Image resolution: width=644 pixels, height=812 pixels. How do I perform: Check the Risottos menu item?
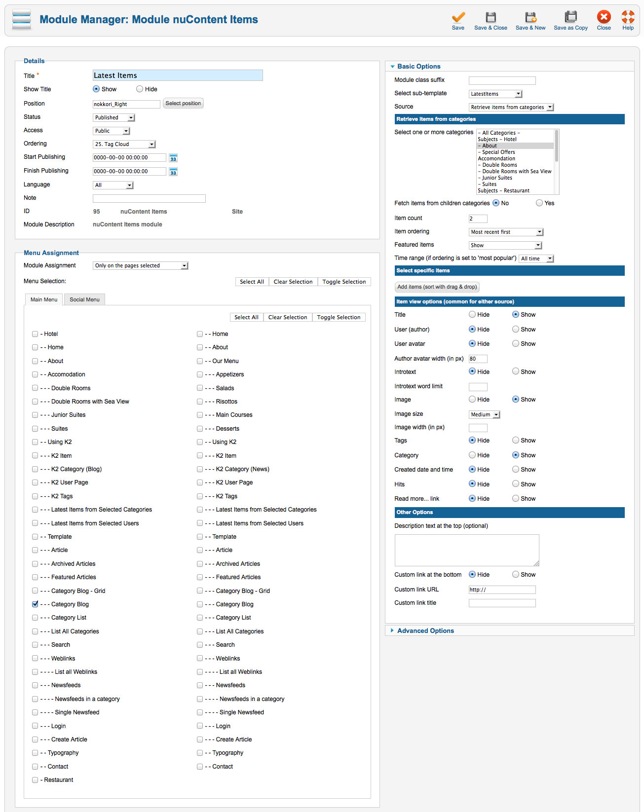click(200, 402)
